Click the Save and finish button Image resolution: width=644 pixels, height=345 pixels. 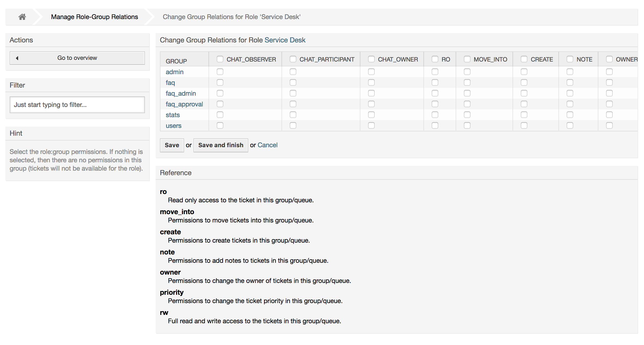click(221, 145)
